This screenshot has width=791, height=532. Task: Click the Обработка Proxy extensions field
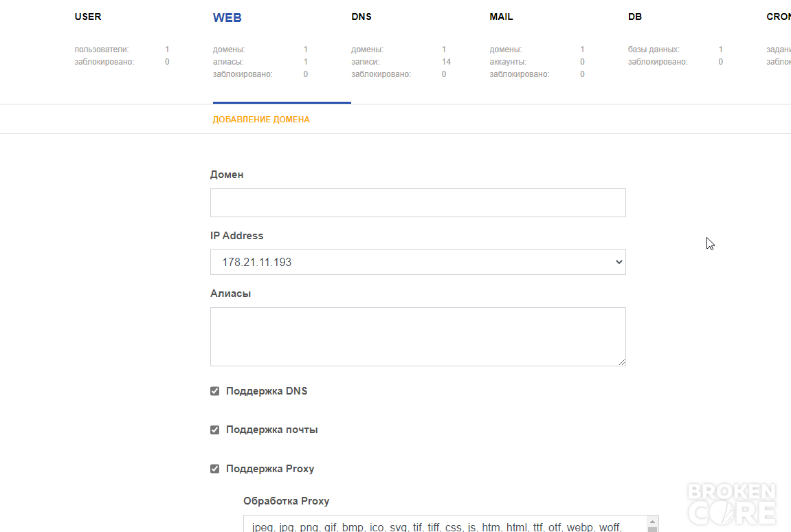point(446,524)
